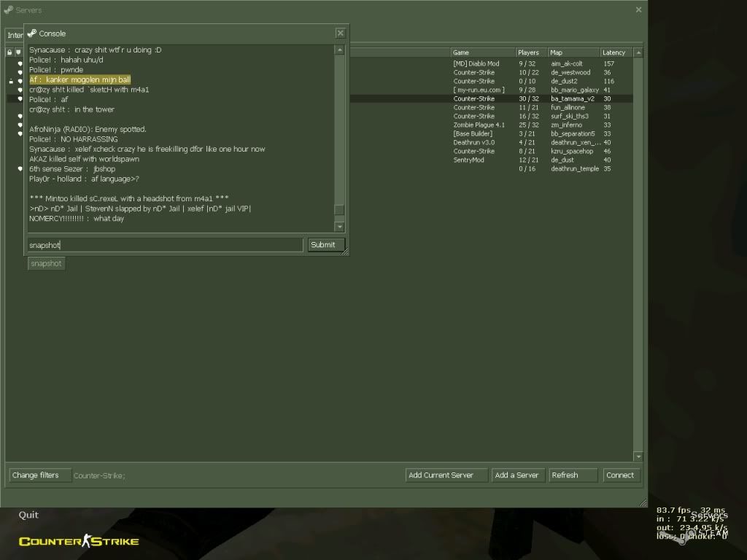The height and width of the screenshot is (560, 747).
Task: Click server list scrollbar down arrow
Action: [638, 456]
